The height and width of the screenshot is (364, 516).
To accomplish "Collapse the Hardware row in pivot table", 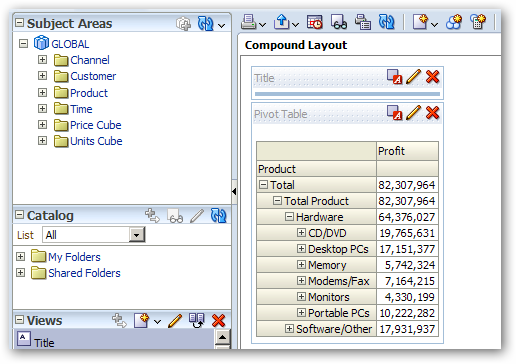I will 289,217.
